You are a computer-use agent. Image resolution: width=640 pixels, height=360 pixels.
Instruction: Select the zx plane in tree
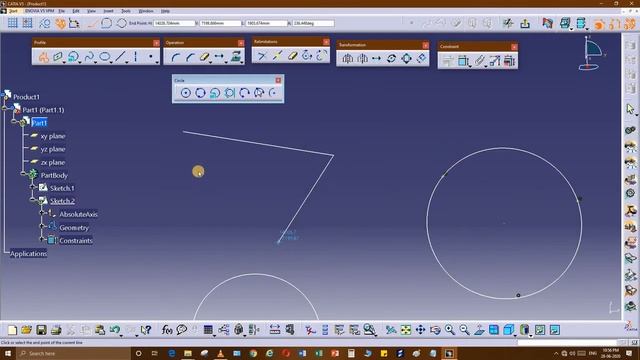(53, 162)
